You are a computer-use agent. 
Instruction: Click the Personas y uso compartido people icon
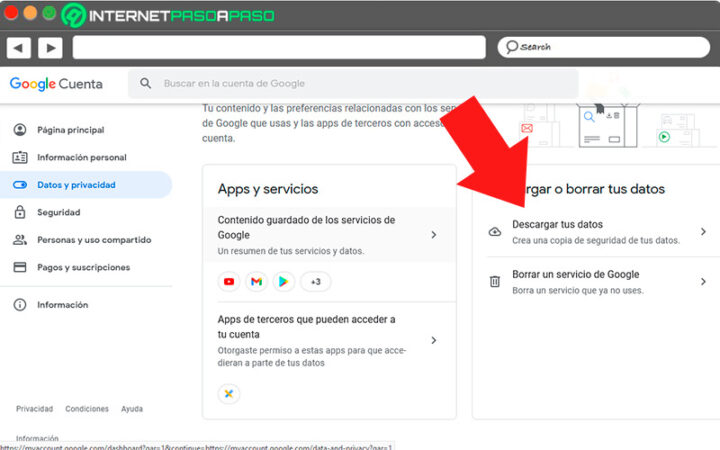pyautogui.click(x=20, y=240)
